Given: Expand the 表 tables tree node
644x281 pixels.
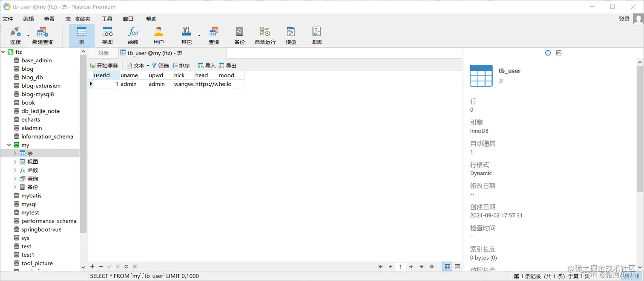Looking at the screenshot, I should pos(15,154).
